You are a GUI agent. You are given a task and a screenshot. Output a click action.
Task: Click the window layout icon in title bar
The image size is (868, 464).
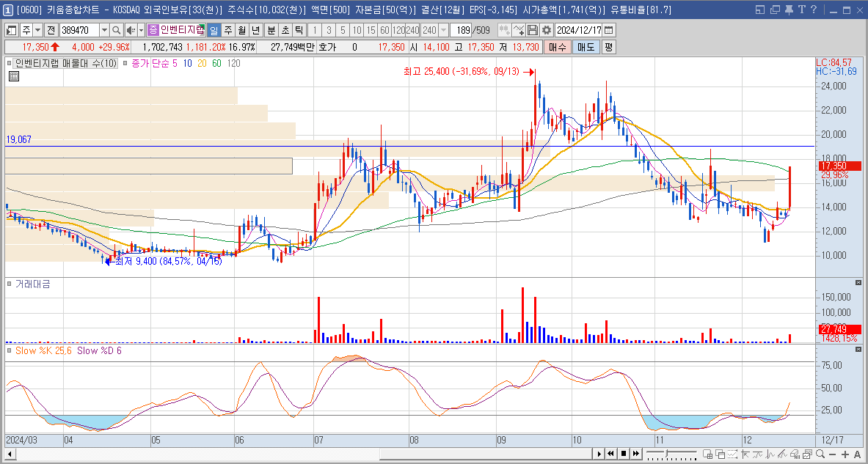click(760, 10)
